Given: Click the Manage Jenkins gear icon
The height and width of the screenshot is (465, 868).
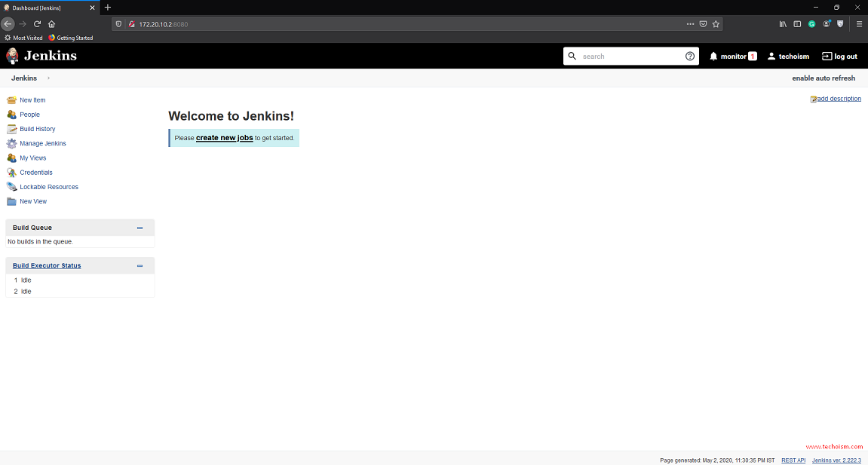Looking at the screenshot, I should 11,143.
